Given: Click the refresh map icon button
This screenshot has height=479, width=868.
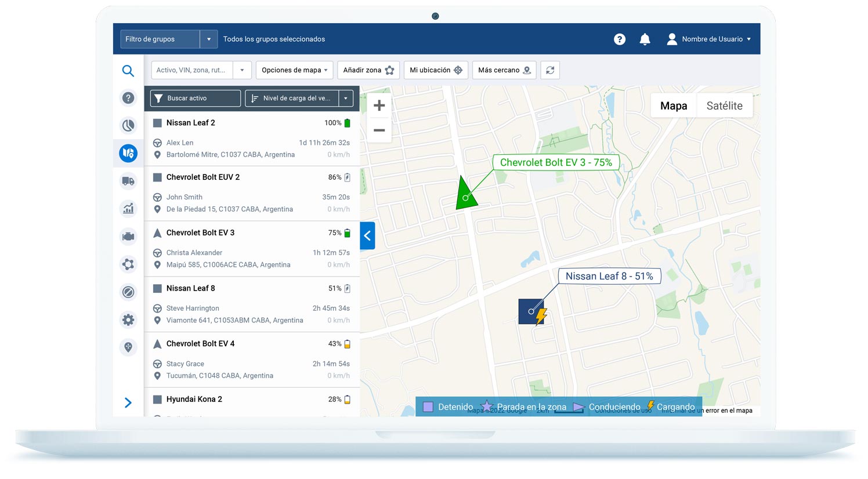Looking at the screenshot, I should [x=550, y=70].
